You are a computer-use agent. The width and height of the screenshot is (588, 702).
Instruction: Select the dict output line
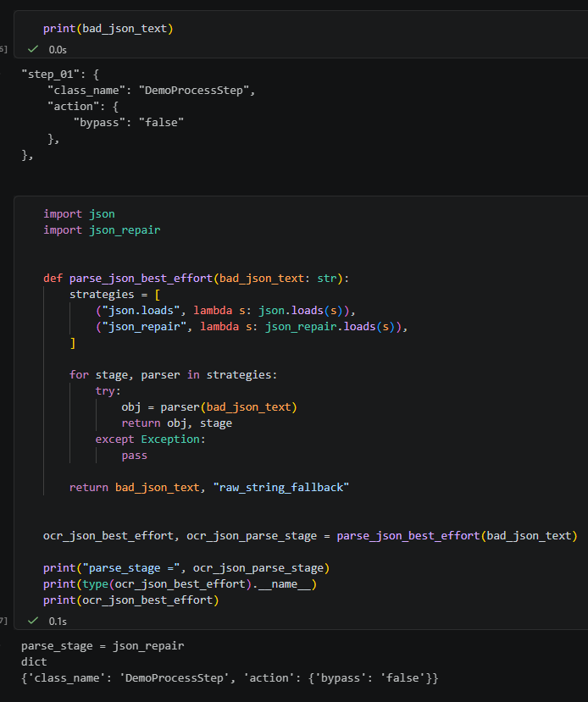(34, 662)
